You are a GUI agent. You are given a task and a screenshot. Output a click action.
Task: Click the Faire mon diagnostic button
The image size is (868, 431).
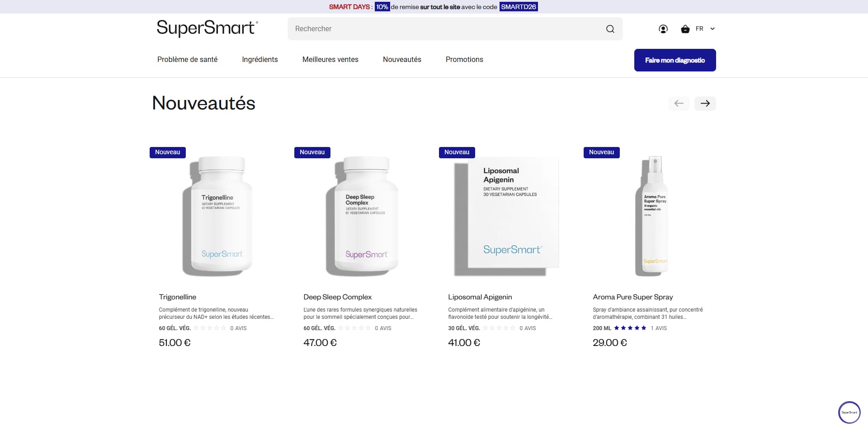tap(675, 60)
